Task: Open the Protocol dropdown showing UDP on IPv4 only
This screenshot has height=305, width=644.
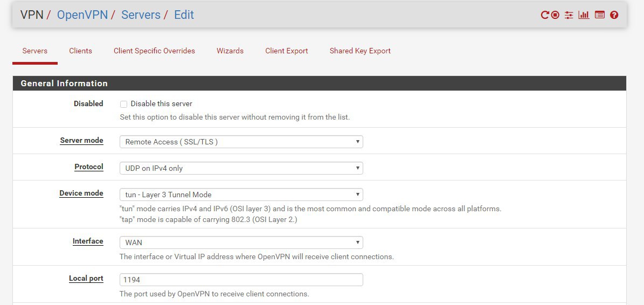Action: (x=241, y=168)
